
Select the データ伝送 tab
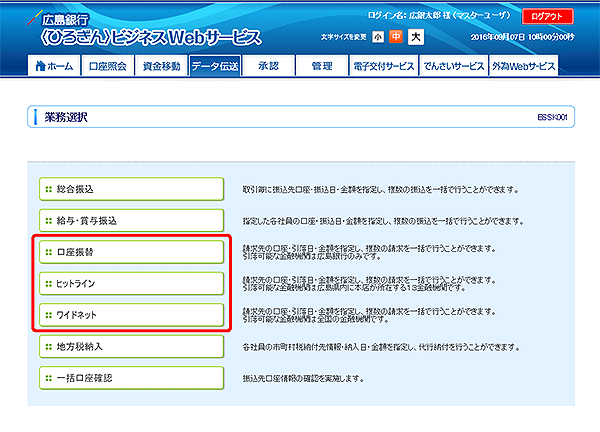(215, 66)
